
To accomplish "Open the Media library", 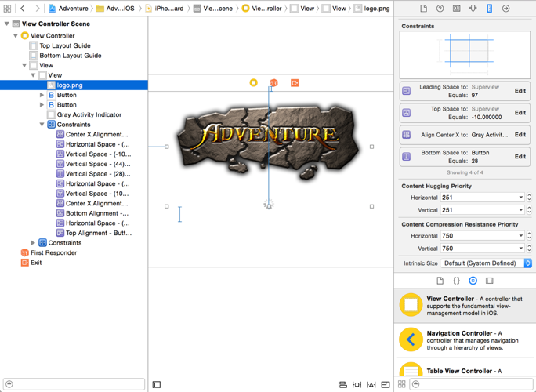I will click(489, 281).
